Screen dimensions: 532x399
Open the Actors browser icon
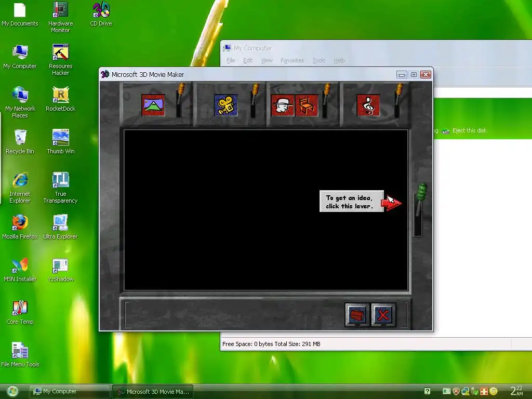click(283, 105)
